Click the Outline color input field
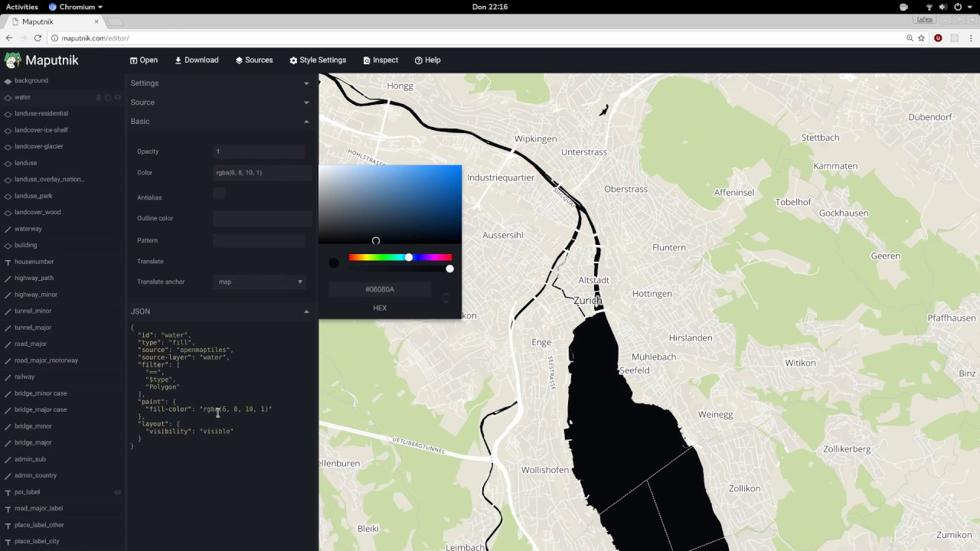The image size is (980, 551). 263,219
